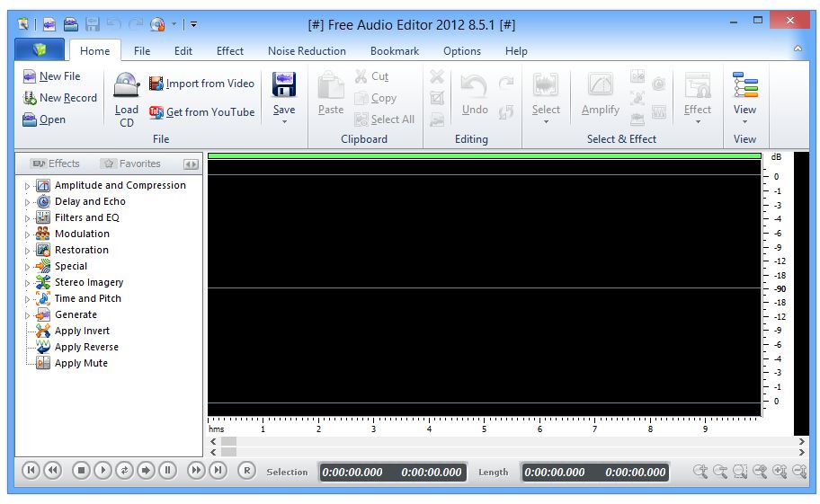Select Get from YouTube
Screen dimensions: 820x504
pyautogui.click(x=201, y=112)
